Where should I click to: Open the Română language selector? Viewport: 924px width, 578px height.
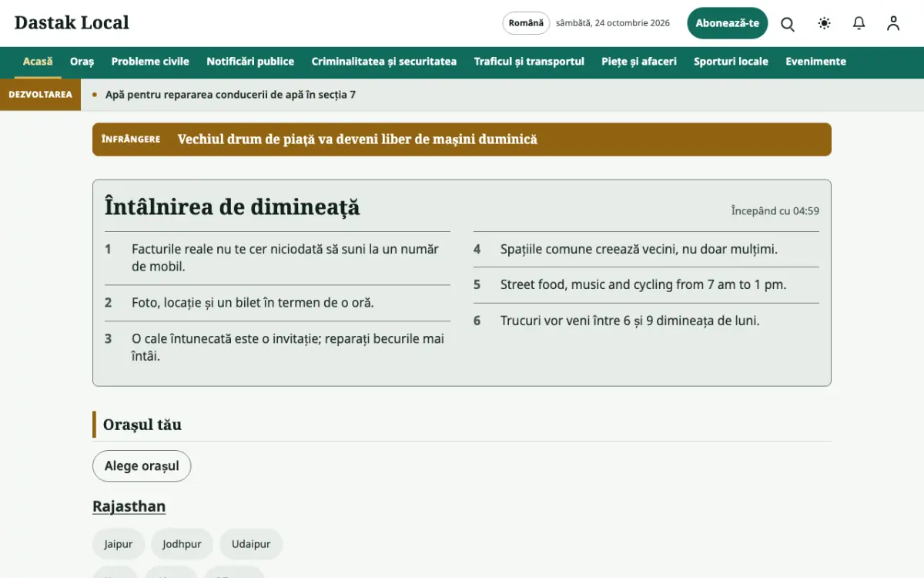click(527, 23)
